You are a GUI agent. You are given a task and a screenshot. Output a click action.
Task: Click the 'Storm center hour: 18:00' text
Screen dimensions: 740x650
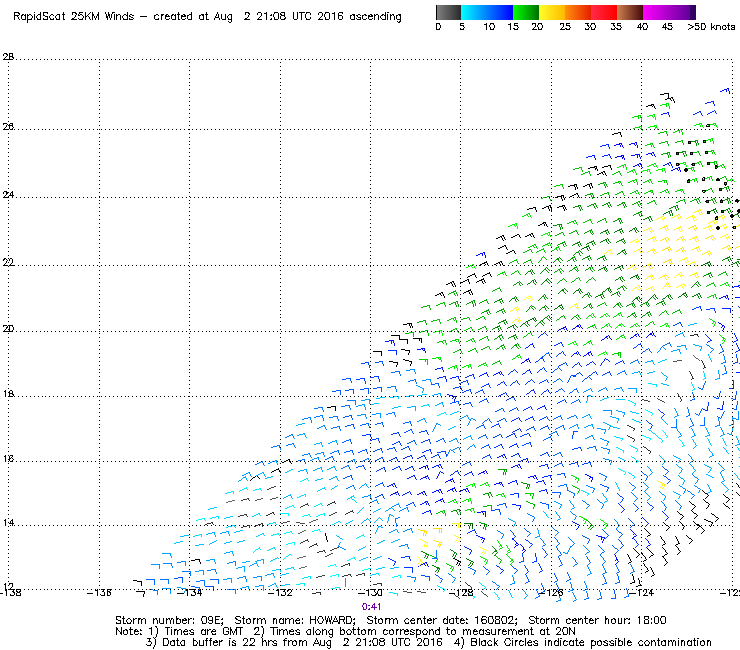click(x=597, y=620)
